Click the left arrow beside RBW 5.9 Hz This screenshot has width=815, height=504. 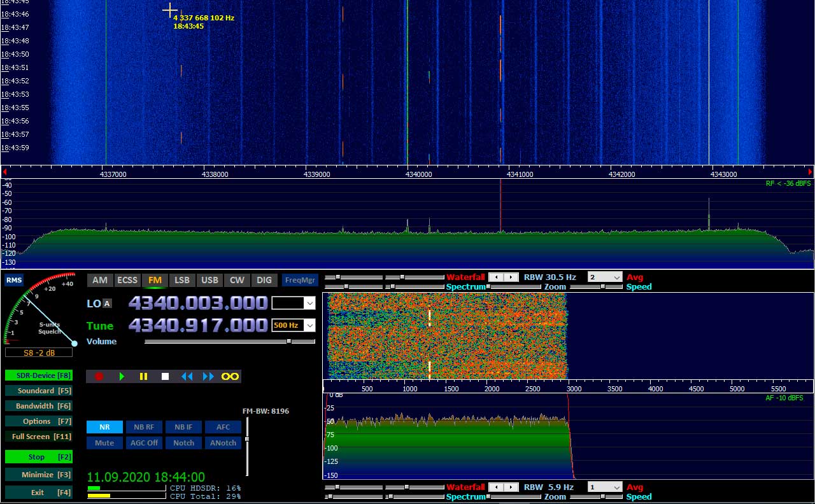(496, 487)
